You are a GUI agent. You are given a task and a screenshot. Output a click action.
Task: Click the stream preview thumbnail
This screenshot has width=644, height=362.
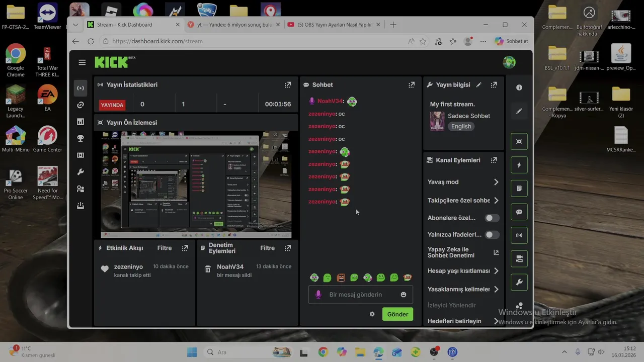(x=196, y=185)
